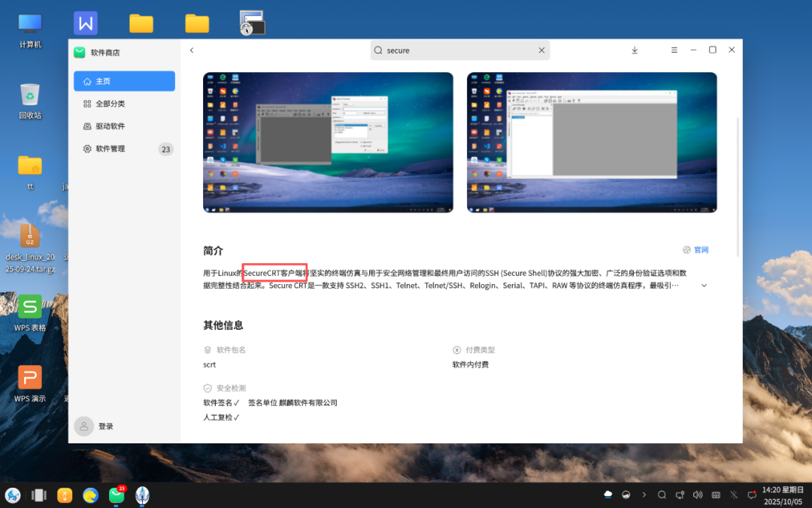Image resolution: width=812 pixels, height=508 pixels.
Task: Expand the 简介 description text
Action: [x=704, y=286]
